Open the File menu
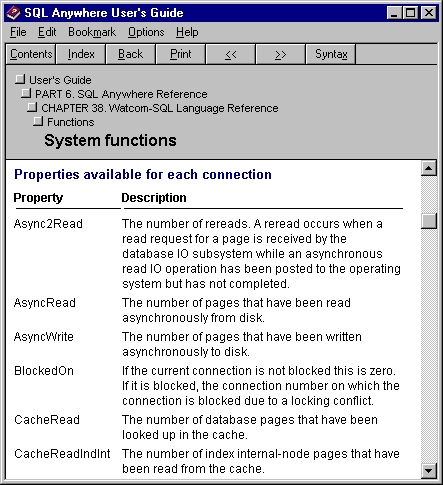The height and width of the screenshot is (485, 443). click(18, 32)
